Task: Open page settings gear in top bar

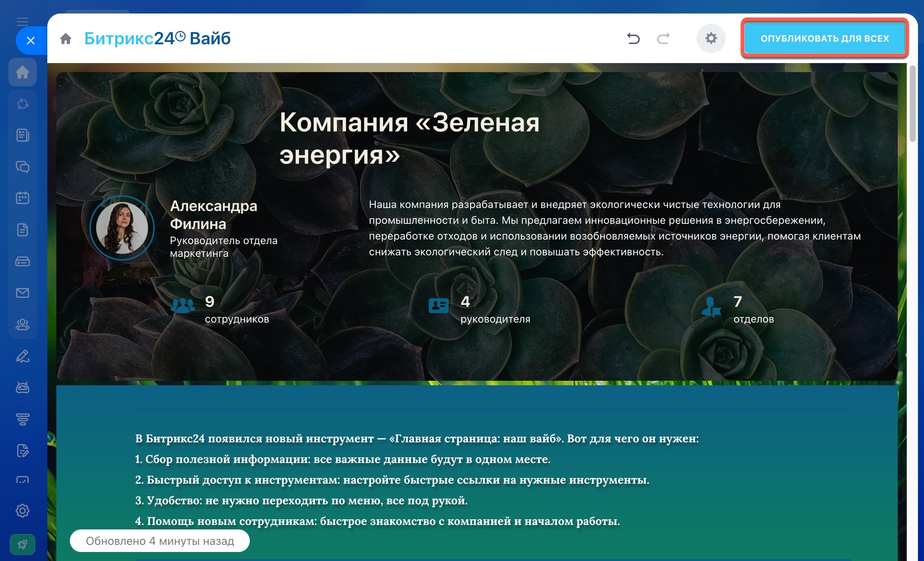Action: coord(711,38)
